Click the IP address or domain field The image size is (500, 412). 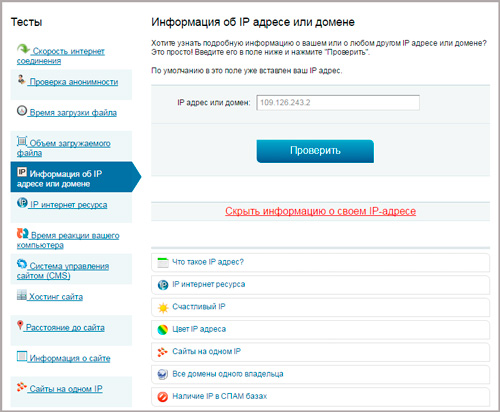pyautogui.click(x=338, y=103)
